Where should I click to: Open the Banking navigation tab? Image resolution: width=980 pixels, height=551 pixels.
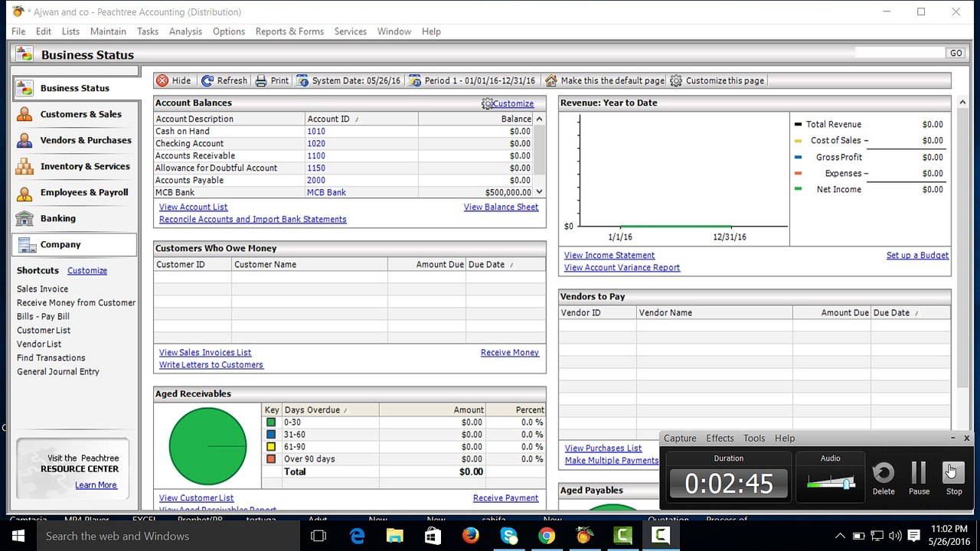pyautogui.click(x=75, y=218)
